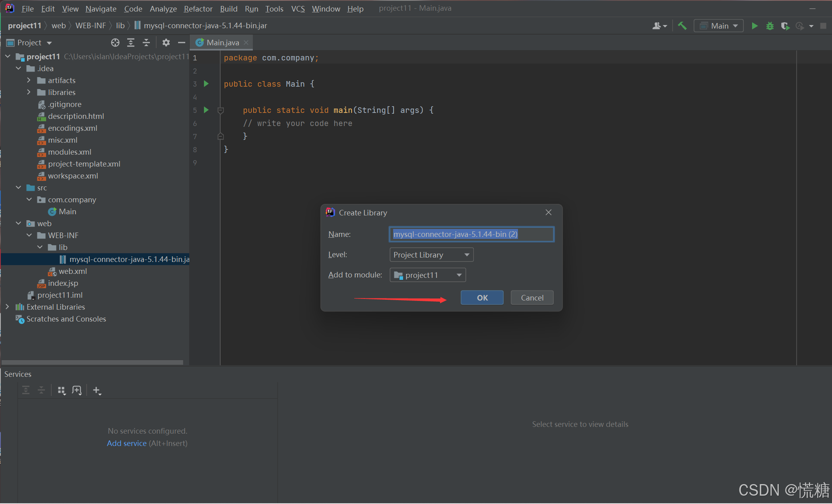
Task: Run with coverage shield icon
Action: coord(785,26)
